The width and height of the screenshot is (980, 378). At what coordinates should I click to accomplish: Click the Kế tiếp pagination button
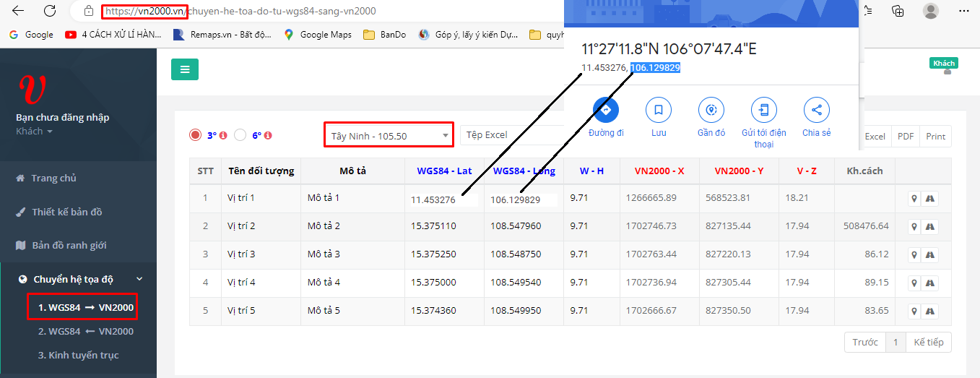[928, 343]
